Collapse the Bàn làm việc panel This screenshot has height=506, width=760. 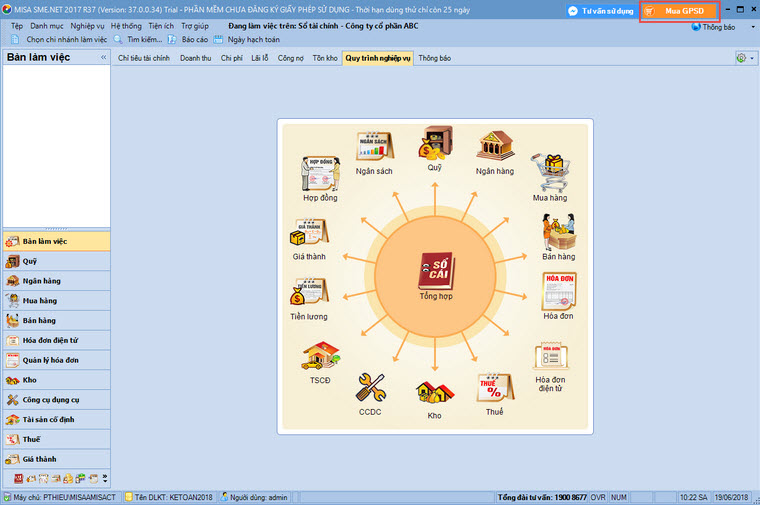pos(104,58)
